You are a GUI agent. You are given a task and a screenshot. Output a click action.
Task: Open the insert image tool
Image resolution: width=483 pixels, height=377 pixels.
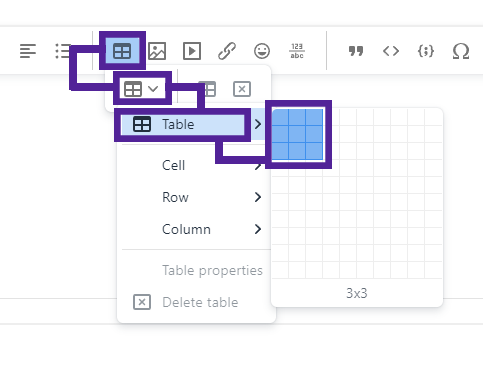157,51
